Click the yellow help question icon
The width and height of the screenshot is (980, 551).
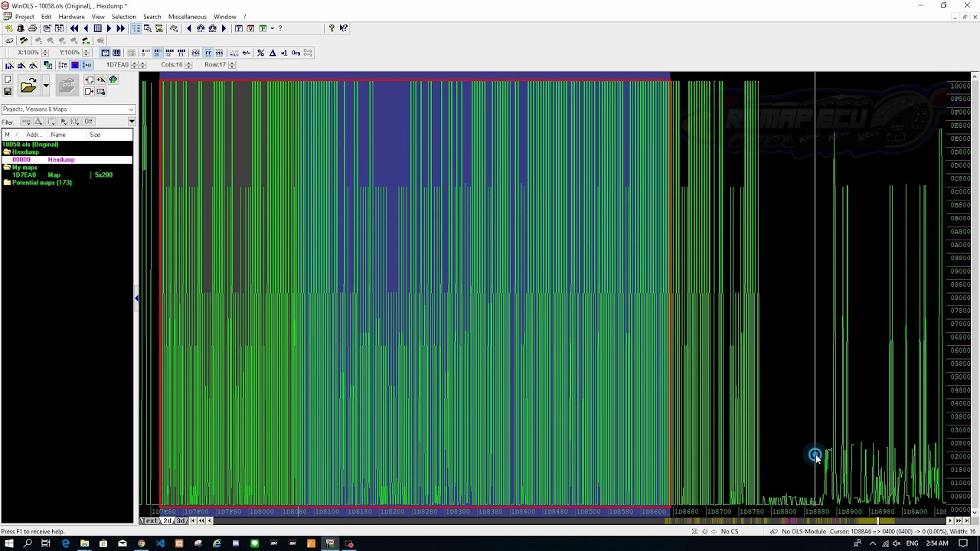[x=332, y=28]
